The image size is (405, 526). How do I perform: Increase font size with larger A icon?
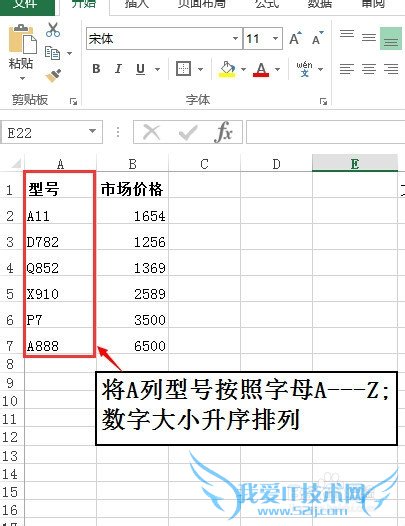click(295, 39)
